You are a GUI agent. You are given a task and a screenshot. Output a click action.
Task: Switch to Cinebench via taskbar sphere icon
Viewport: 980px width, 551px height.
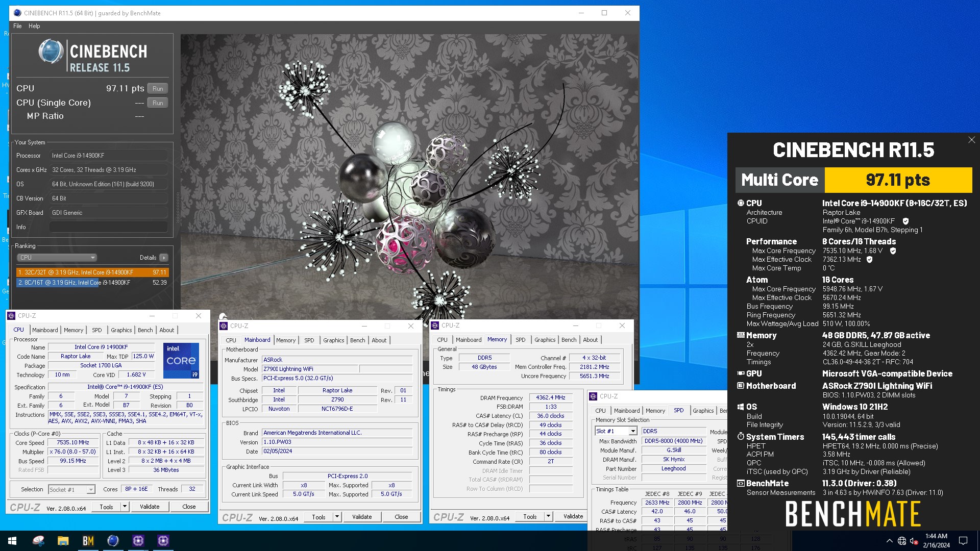click(113, 541)
